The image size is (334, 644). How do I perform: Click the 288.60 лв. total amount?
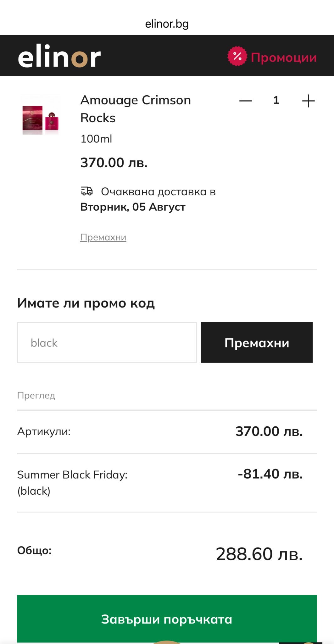[x=259, y=554]
